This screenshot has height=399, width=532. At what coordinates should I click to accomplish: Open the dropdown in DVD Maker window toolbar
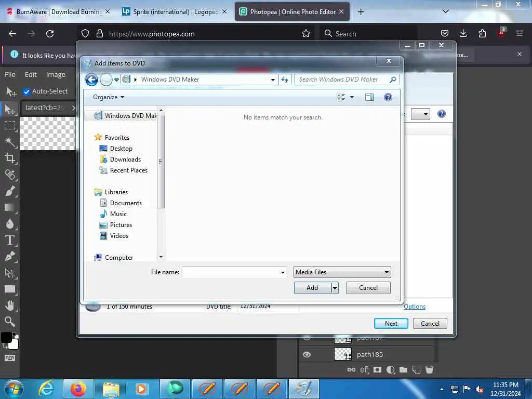(420, 114)
